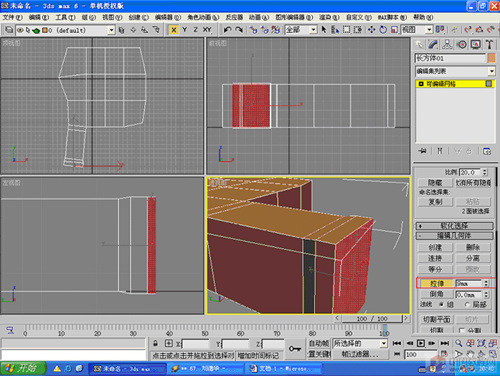The height and width of the screenshot is (376, 500).
Task: Toggle the absolute/offset transform type-in icon
Action: tap(169, 343)
